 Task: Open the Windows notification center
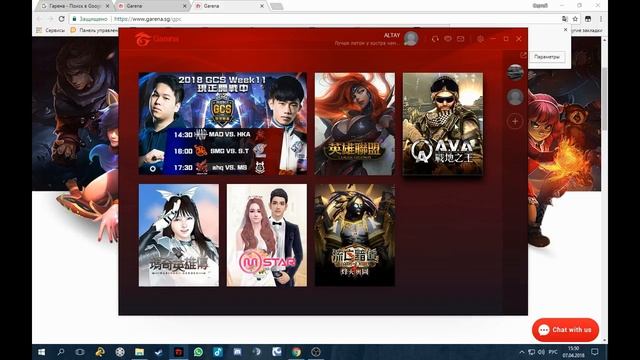[x=595, y=352]
